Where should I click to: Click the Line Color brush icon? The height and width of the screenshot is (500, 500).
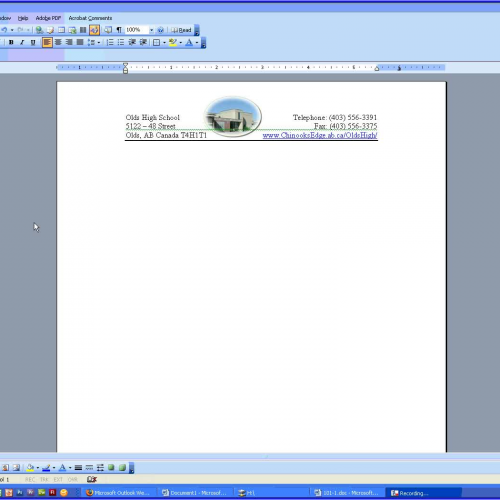coord(46,468)
